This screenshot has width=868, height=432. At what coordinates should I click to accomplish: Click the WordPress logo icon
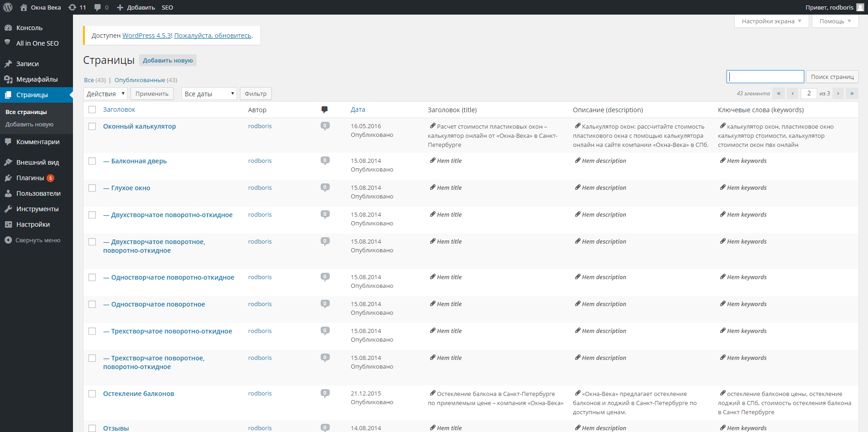[8, 7]
